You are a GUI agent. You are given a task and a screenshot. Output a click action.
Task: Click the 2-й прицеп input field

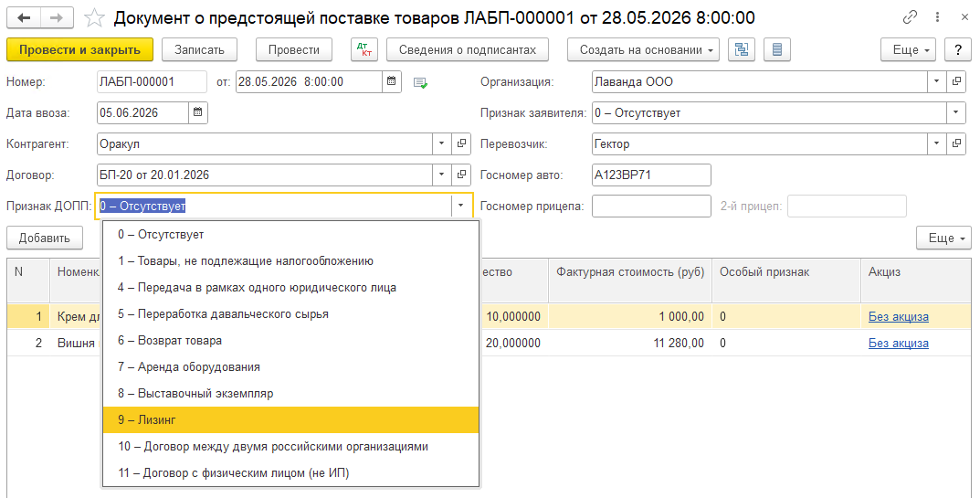click(847, 206)
